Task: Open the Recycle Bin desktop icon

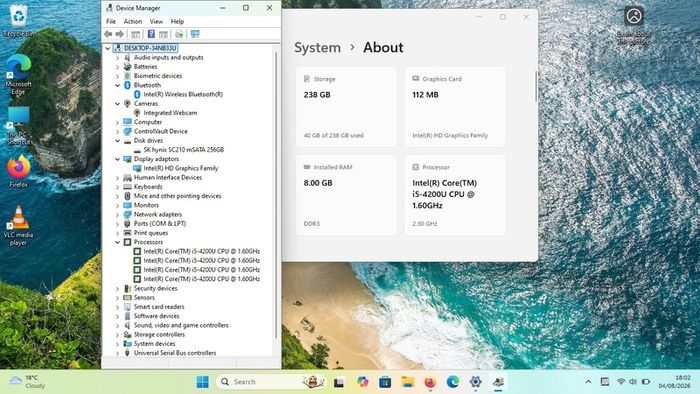Action: pos(18,21)
